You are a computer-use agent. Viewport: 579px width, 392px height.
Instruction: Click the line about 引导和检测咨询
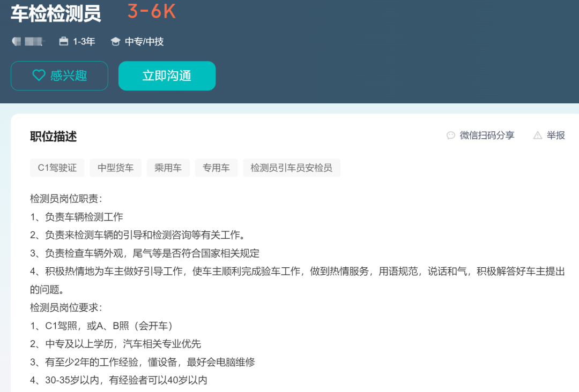pos(138,235)
